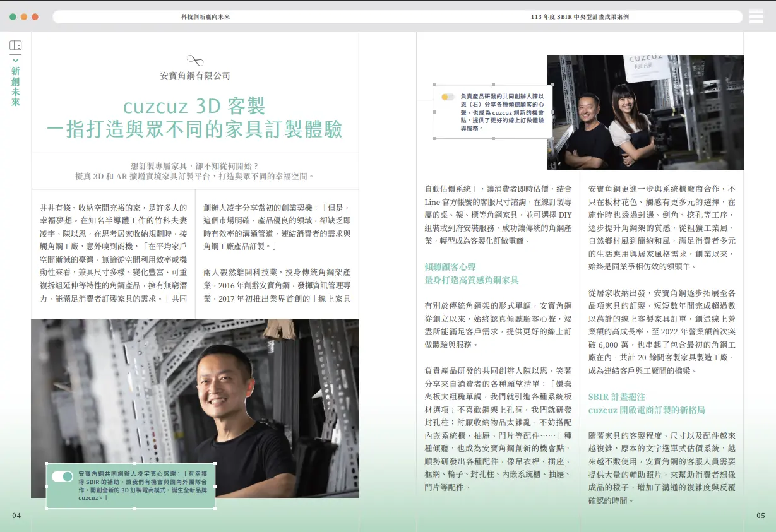776x532 pixels.
Task: Click heading cuzcuz 開啟電商訂製的新格局
Action: [647, 410]
